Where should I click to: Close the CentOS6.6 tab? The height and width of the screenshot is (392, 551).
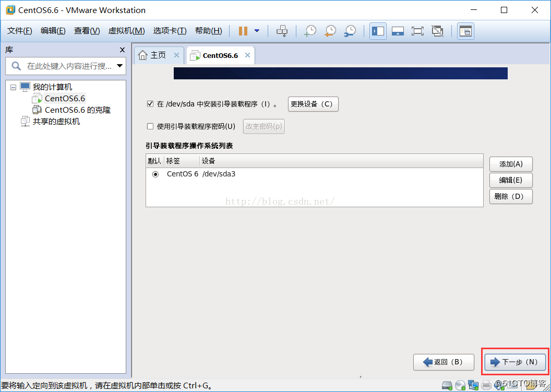(x=247, y=55)
